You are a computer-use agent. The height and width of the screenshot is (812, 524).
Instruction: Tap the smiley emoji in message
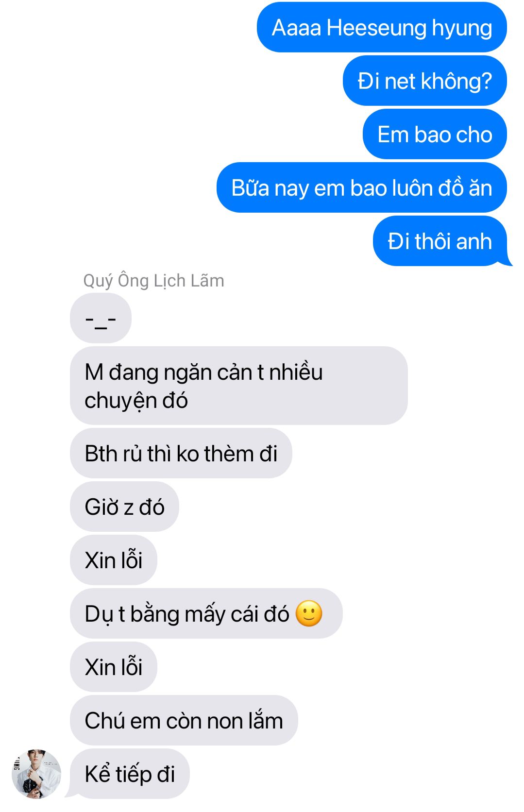[x=309, y=614]
